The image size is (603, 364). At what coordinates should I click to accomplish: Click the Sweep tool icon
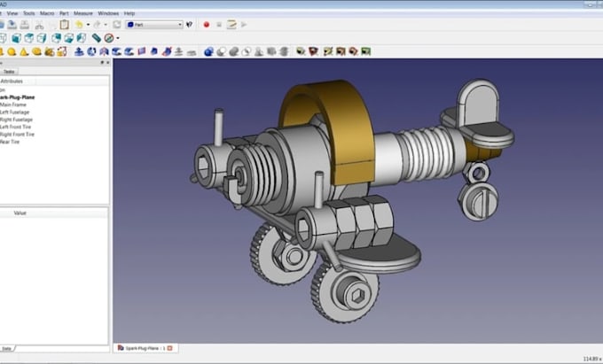167,51
